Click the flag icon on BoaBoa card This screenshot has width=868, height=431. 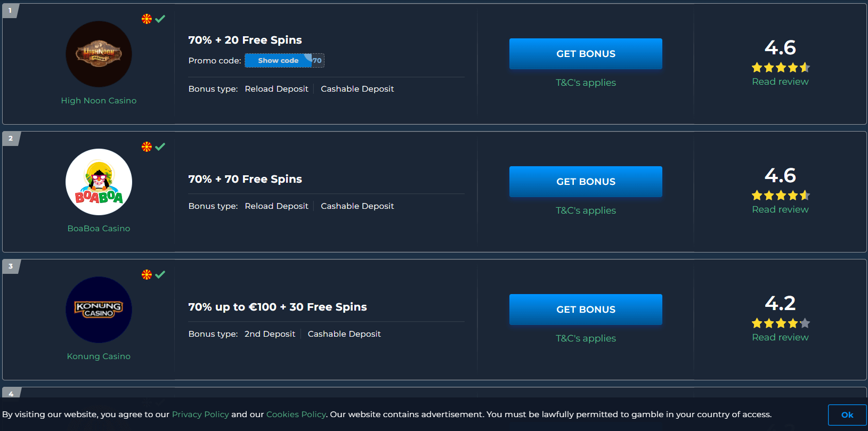pos(147,147)
